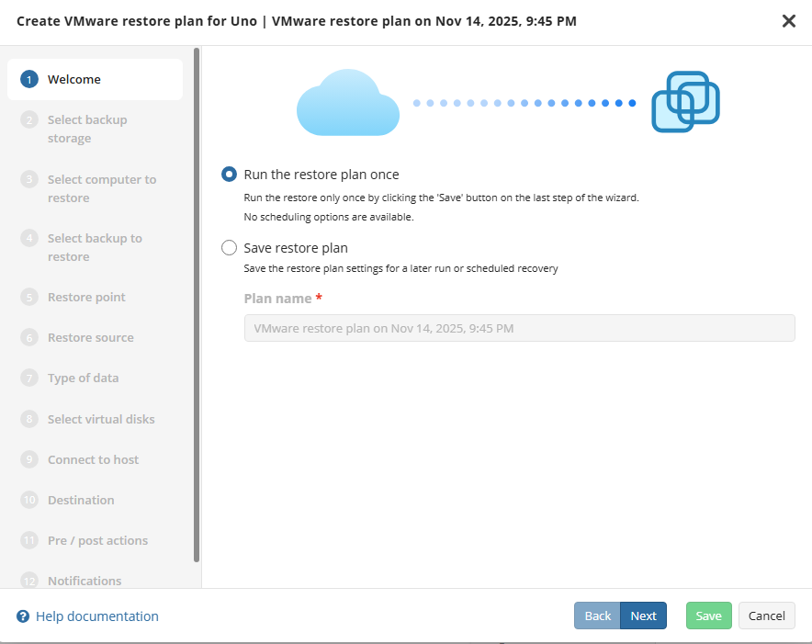Jump to the Restore point step
The height and width of the screenshot is (644, 812).
(86, 297)
